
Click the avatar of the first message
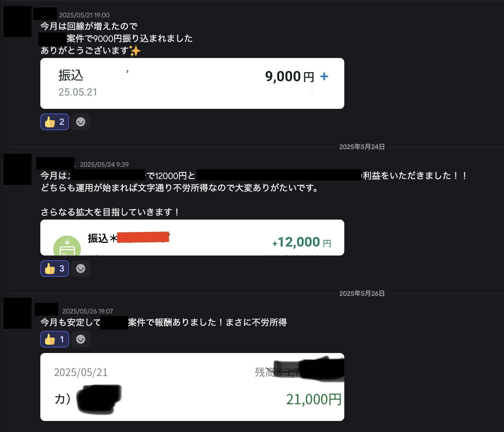coord(17,22)
